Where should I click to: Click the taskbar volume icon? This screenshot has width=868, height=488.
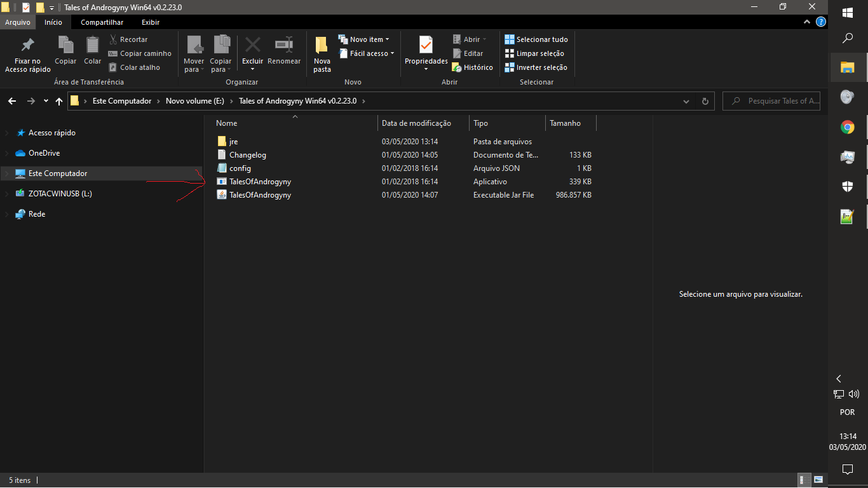point(854,395)
